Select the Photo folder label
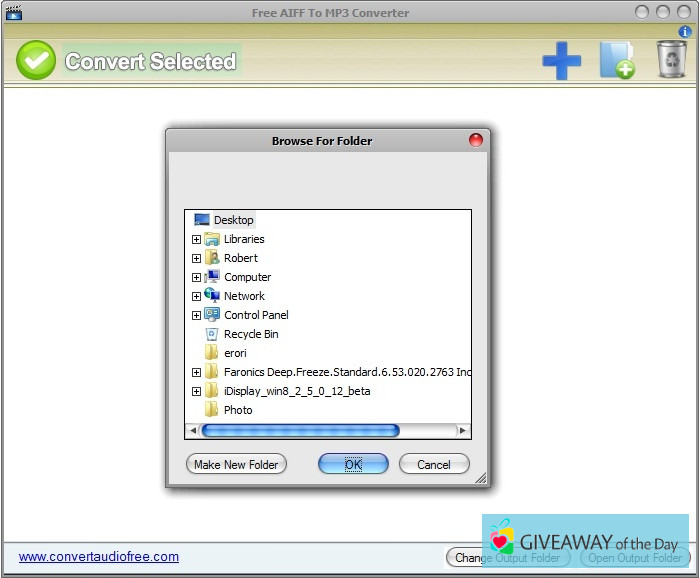The image size is (700, 578). point(238,410)
